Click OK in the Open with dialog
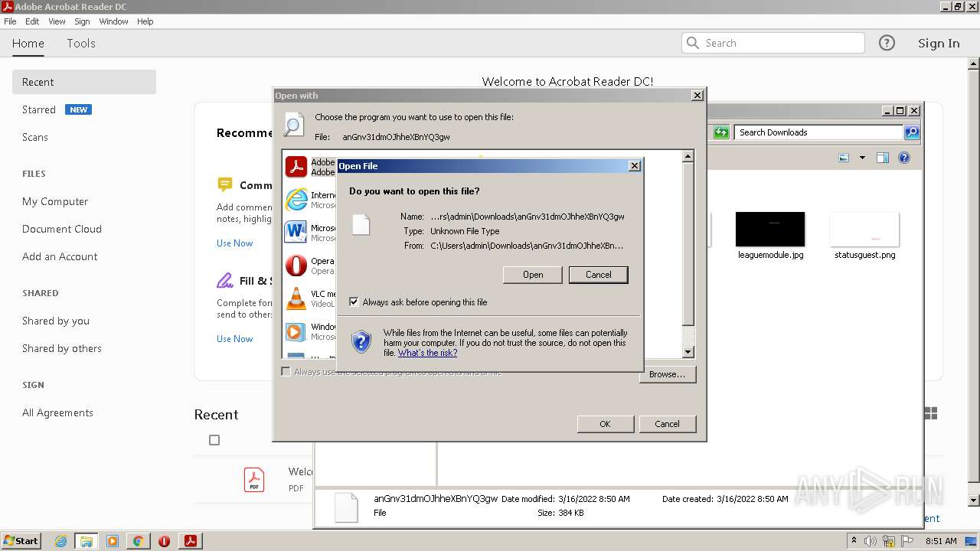This screenshot has height=551, width=980. 605,424
